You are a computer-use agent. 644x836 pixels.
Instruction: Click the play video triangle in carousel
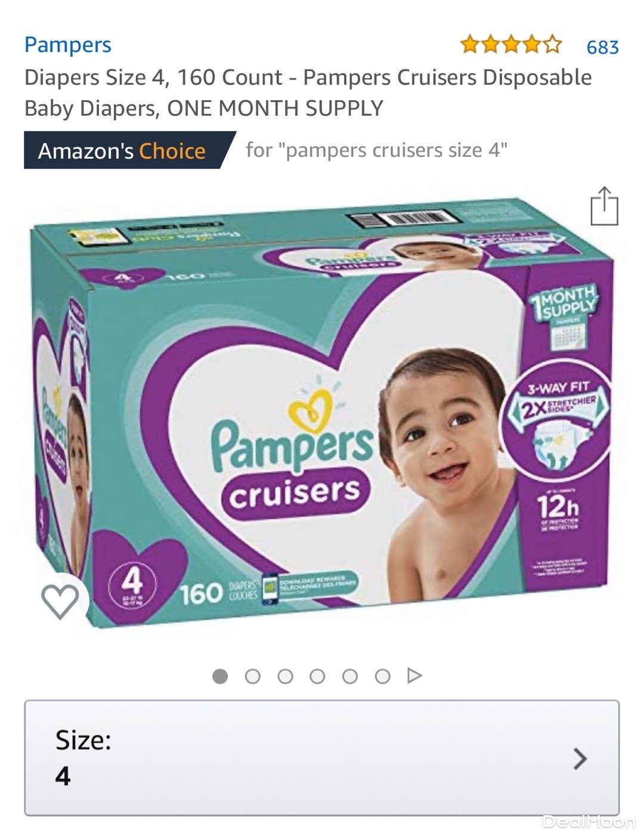point(414,676)
